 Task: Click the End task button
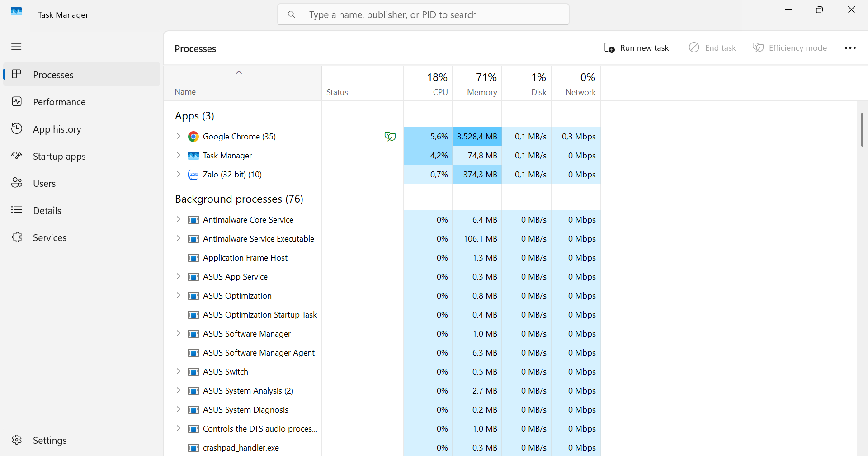click(712, 48)
